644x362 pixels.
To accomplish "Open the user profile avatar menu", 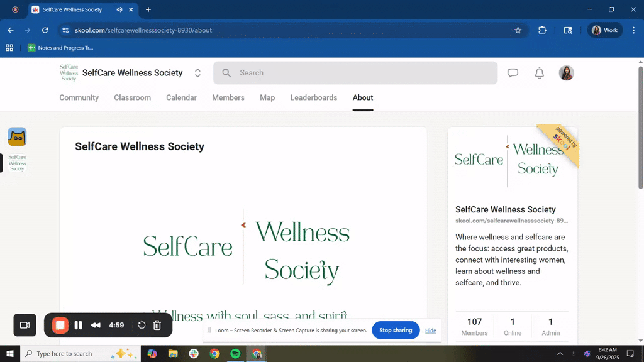I will coord(567,73).
